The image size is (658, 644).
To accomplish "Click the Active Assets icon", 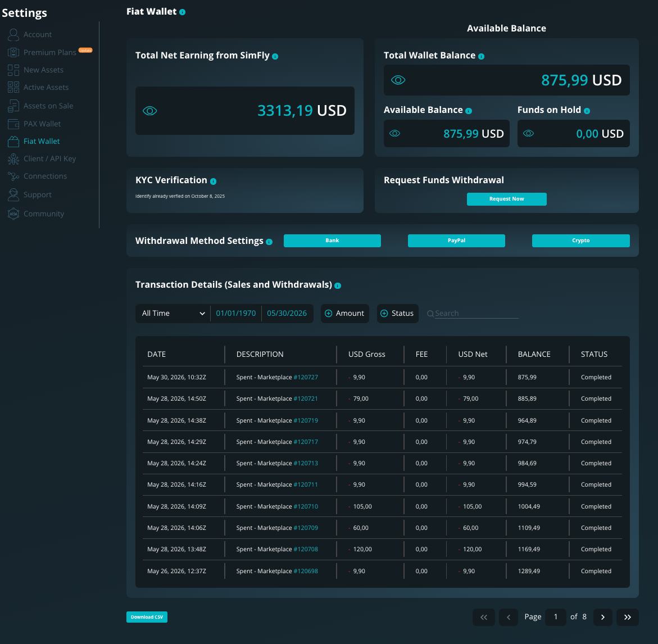I will pos(13,87).
